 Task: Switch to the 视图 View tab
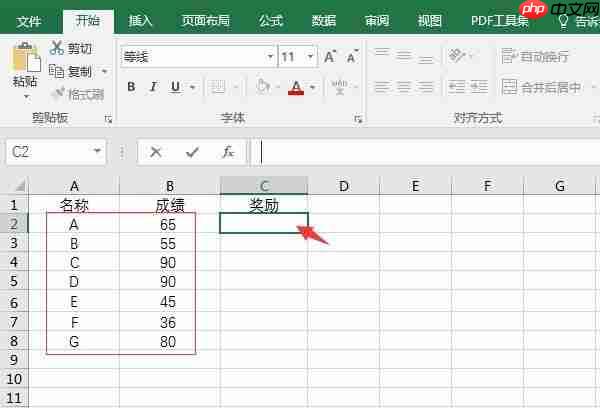click(430, 21)
